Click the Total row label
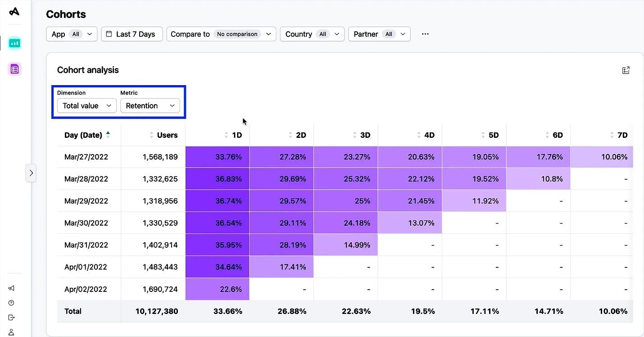 pyautogui.click(x=73, y=311)
